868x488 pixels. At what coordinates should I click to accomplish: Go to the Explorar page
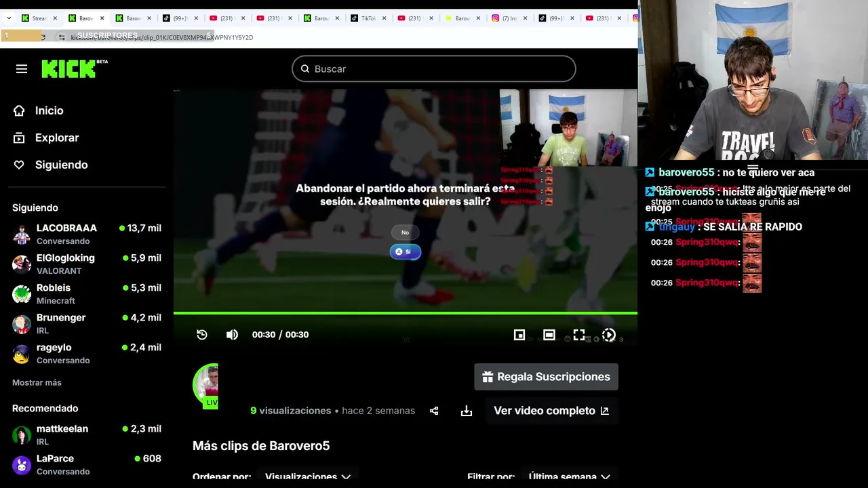click(x=57, y=138)
